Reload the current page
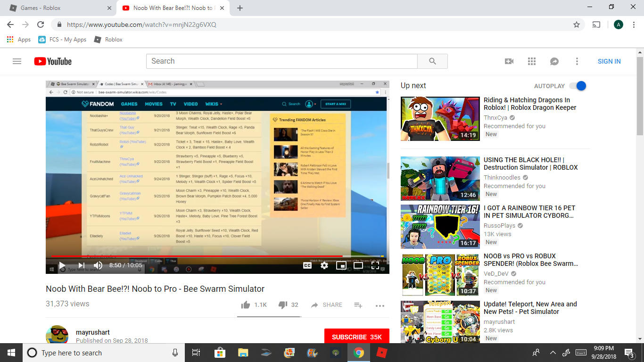Image resolution: width=644 pixels, height=362 pixels. [x=41, y=25]
